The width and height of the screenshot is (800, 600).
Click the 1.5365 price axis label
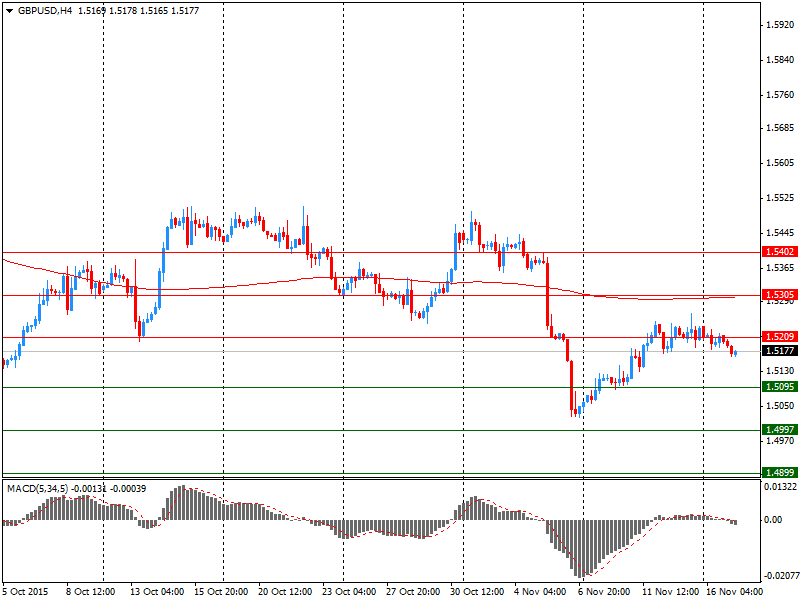pyautogui.click(x=780, y=268)
